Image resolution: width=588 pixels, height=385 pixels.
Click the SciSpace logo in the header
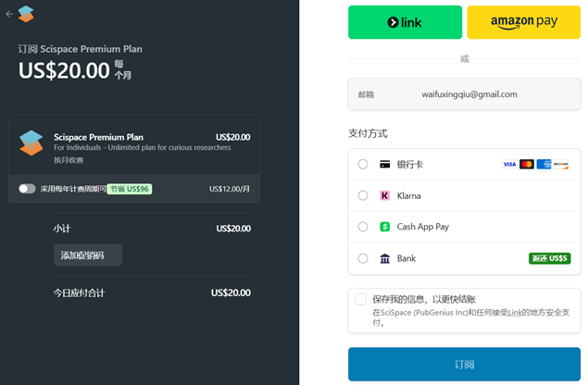[x=26, y=14]
